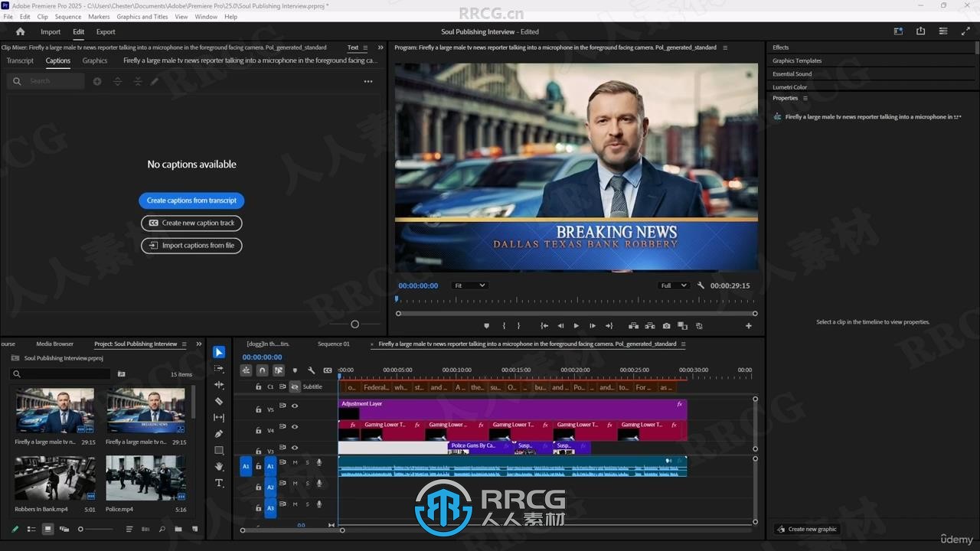Show hidden panels in Project panel group
The image size is (980, 551).
pos(199,344)
